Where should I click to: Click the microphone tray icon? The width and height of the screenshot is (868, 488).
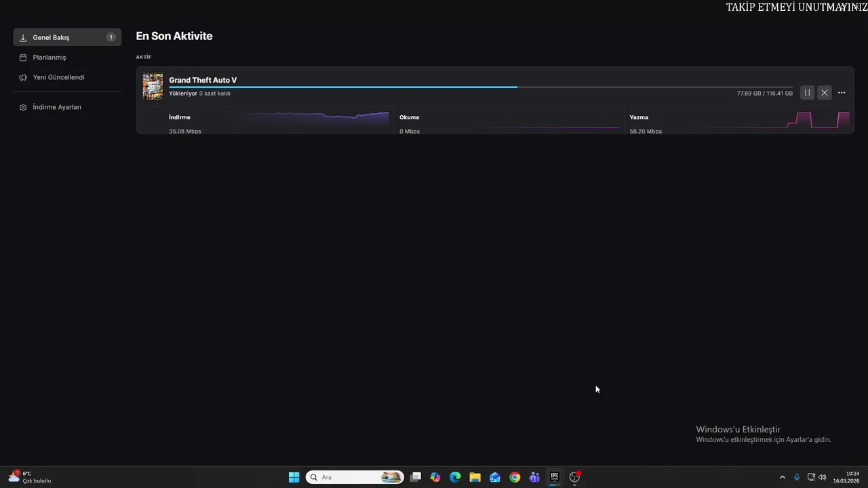pyautogui.click(x=797, y=477)
